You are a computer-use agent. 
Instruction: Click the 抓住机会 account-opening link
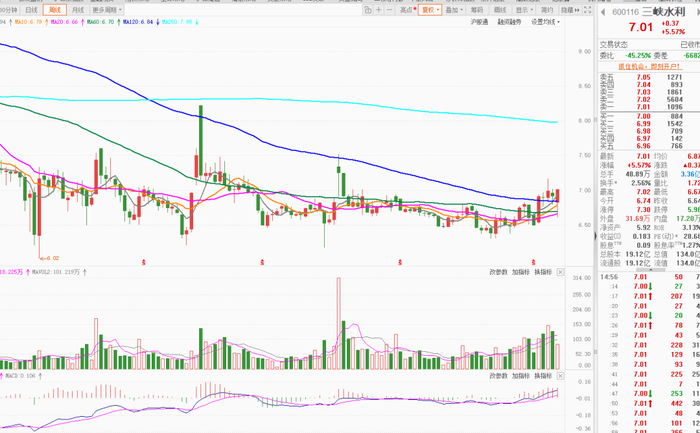point(650,66)
